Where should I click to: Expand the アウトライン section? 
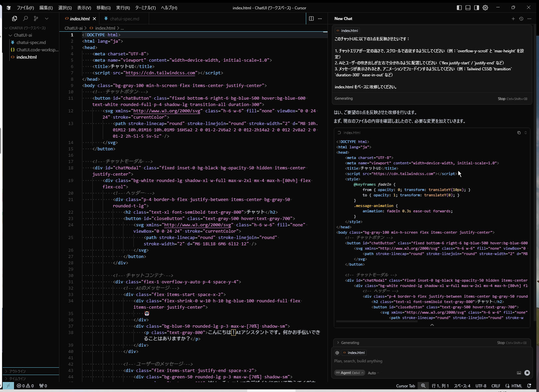click(17, 371)
